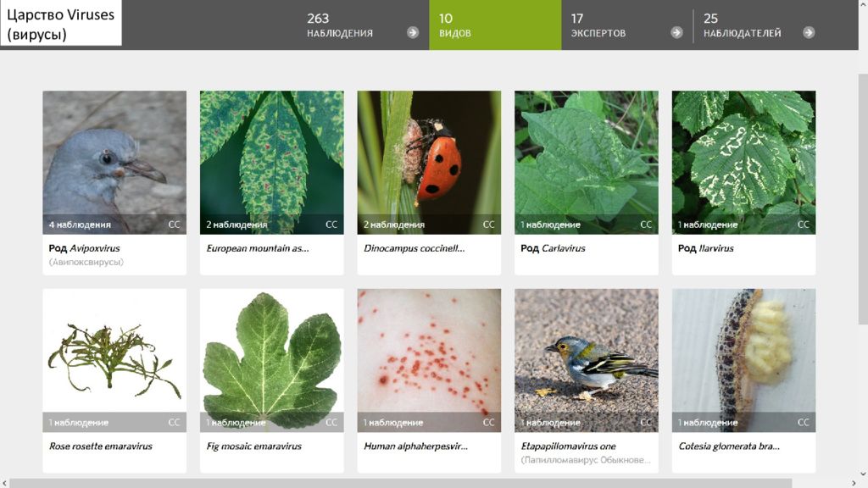The height and width of the screenshot is (488, 868).
Task: Click the CC icon on Cotesia glomerata photo
Action: click(804, 422)
